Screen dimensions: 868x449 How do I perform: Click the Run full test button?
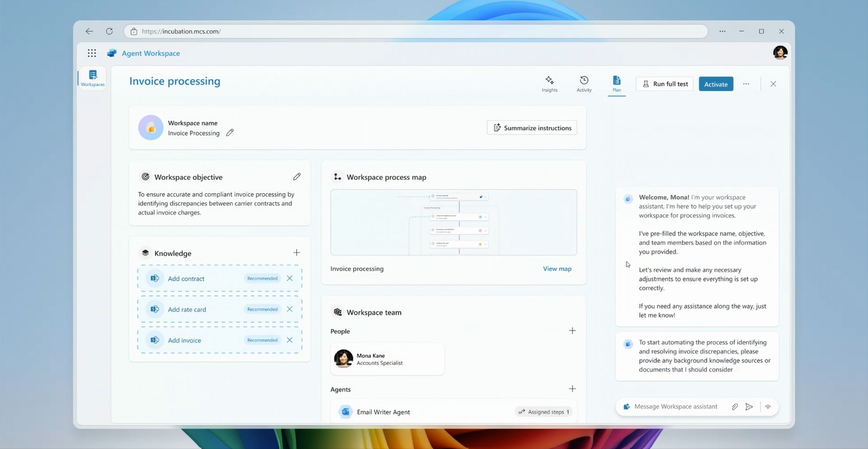[665, 84]
